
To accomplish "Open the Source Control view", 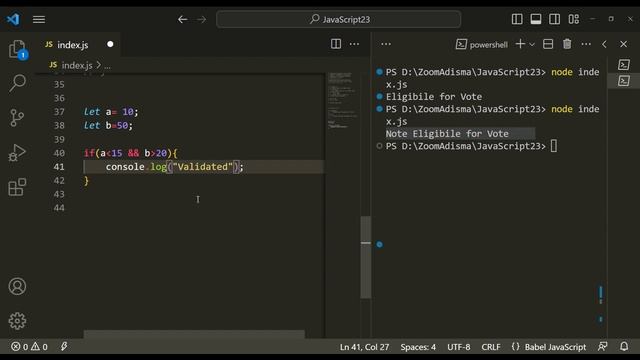I will (17, 118).
